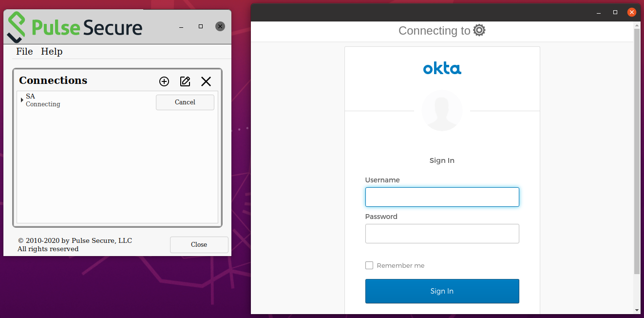Maximize the Okta sign-in window
Screen dimensions: 644x318
615,12
